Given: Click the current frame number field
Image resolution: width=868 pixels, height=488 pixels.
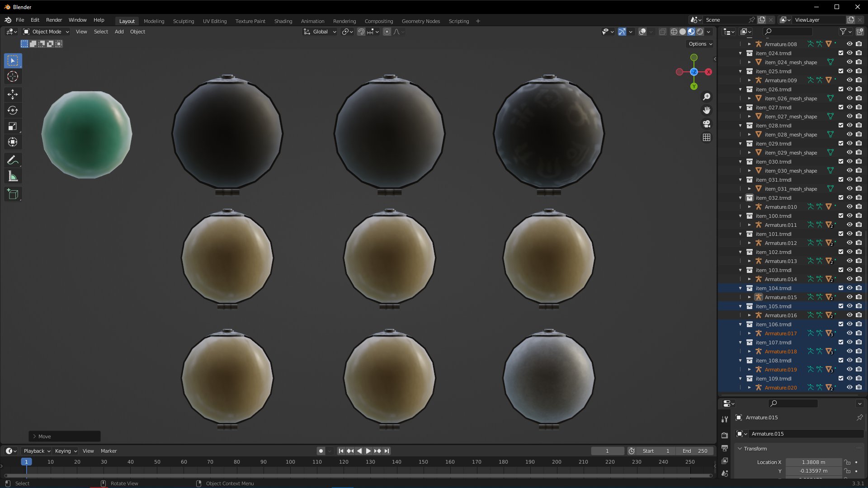Looking at the screenshot, I should (607, 451).
